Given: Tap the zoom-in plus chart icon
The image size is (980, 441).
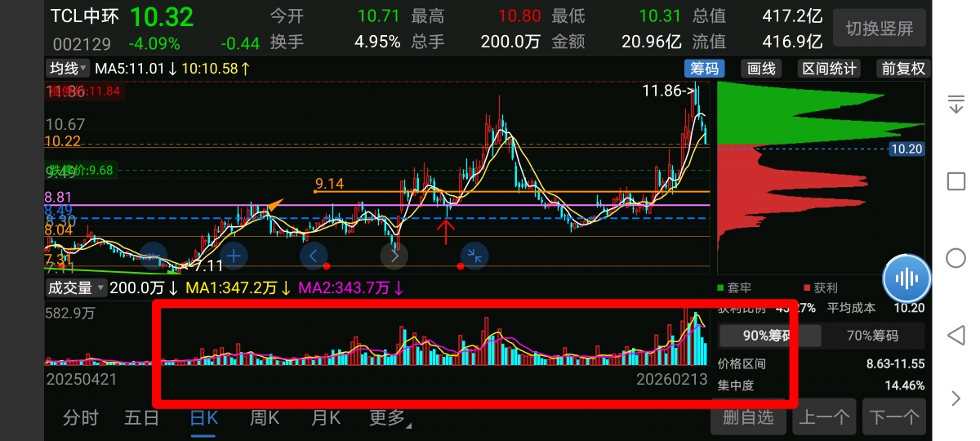Looking at the screenshot, I should 233,256.
